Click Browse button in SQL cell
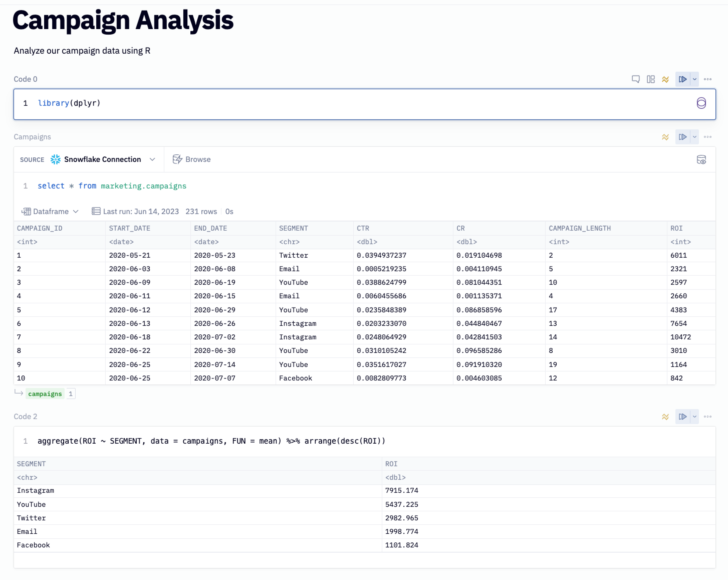The height and width of the screenshot is (580, 728). click(x=191, y=159)
